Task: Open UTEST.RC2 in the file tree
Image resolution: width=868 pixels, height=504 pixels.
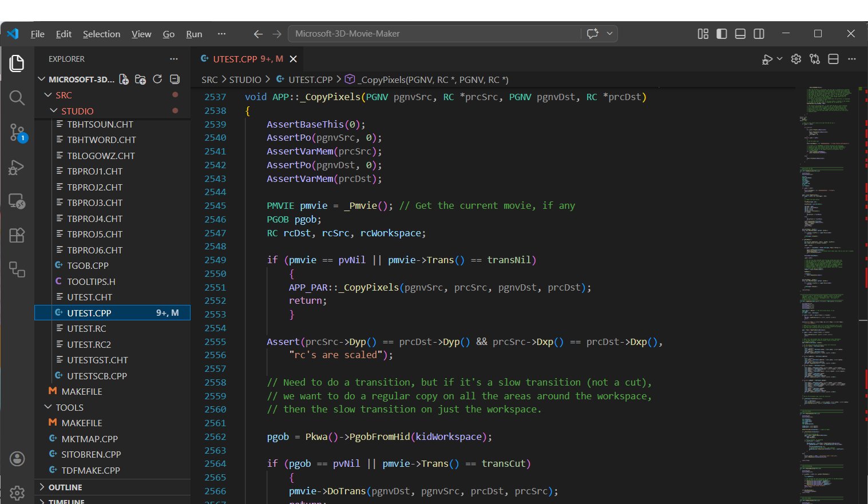Action: click(x=89, y=344)
